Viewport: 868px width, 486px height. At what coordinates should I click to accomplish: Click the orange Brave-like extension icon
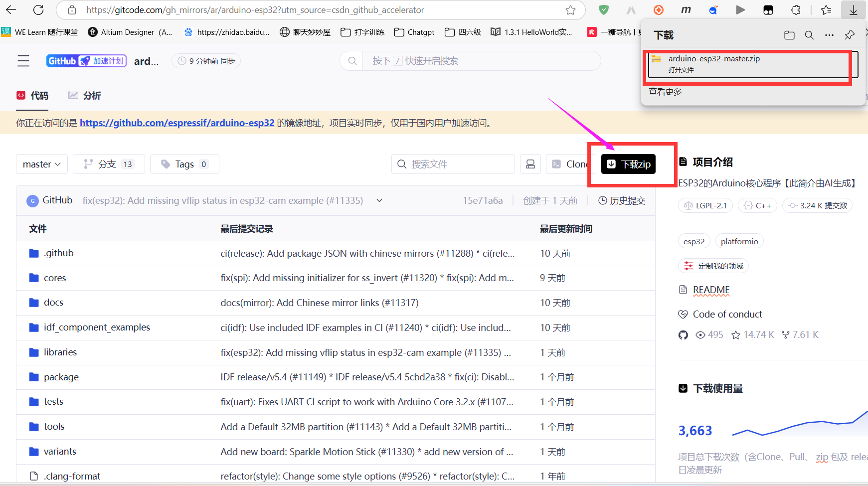click(x=659, y=10)
